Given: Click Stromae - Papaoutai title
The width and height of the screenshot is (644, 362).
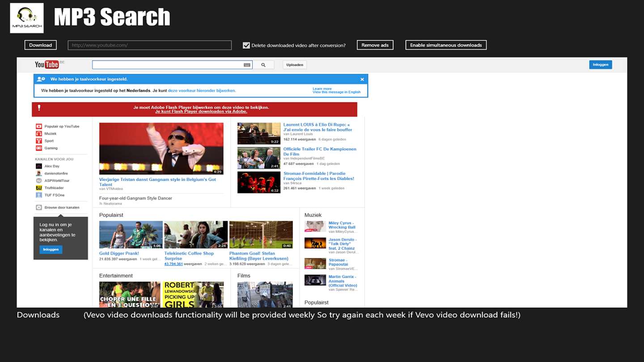Looking at the screenshot, I should pyautogui.click(x=339, y=262).
